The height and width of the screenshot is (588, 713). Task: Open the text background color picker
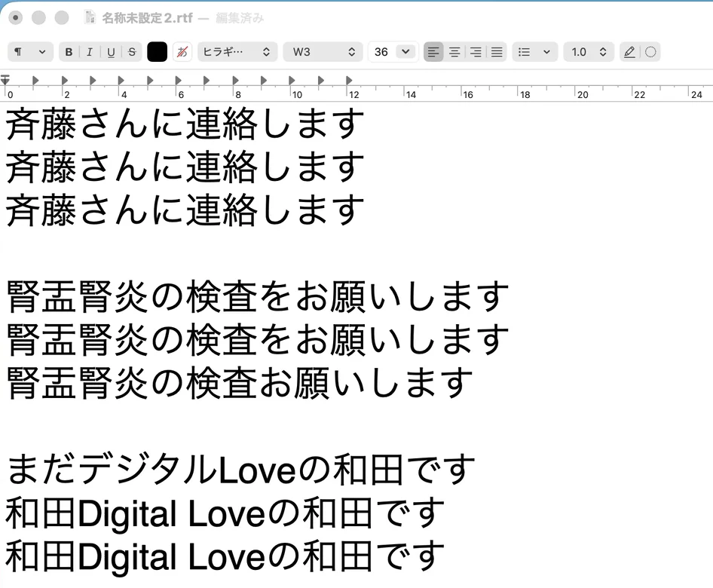(182, 52)
